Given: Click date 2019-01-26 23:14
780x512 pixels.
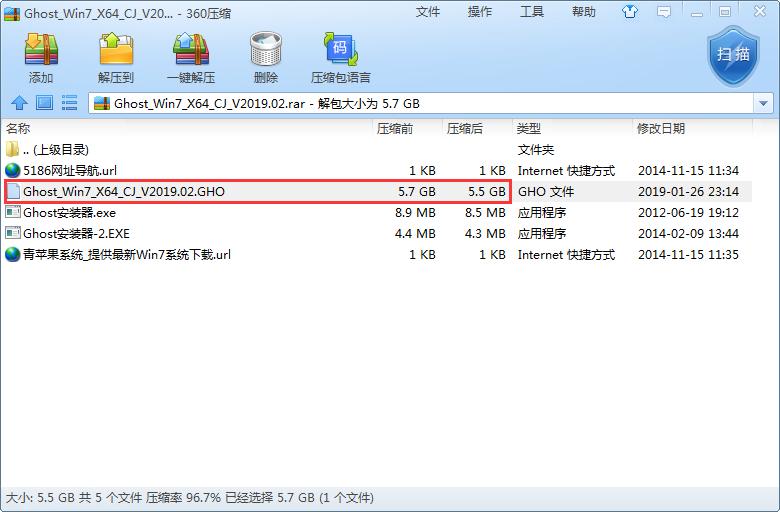Looking at the screenshot, I should (688, 192).
